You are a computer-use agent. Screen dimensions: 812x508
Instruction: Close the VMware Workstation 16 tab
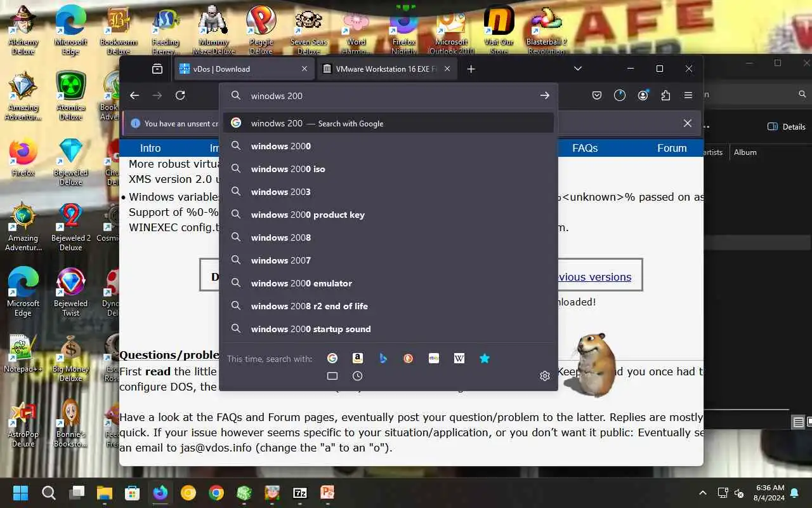pyautogui.click(x=447, y=69)
